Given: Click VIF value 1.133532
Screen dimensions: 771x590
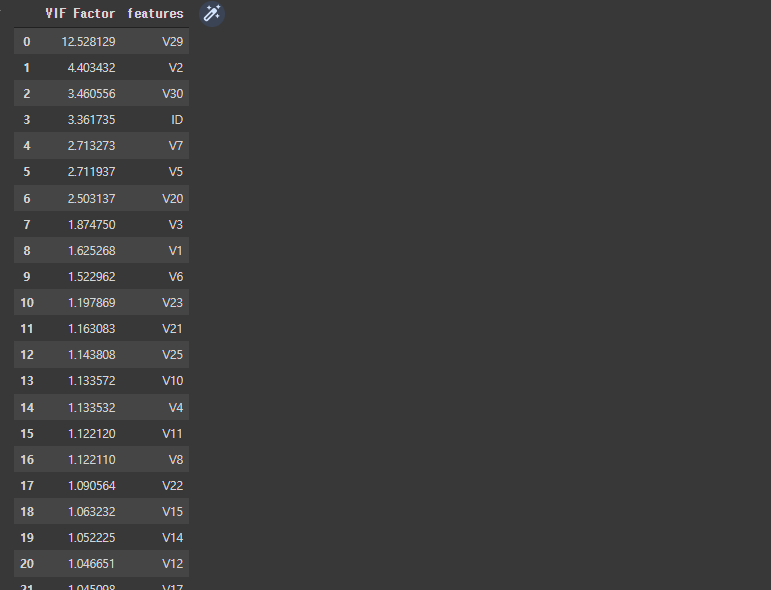Looking at the screenshot, I should (x=91, y=408).
